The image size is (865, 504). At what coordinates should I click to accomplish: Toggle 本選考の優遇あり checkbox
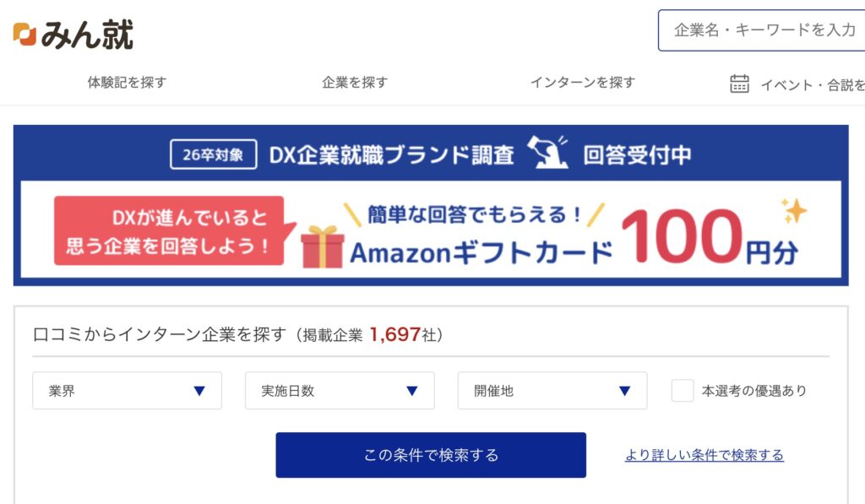pos(683,391)
